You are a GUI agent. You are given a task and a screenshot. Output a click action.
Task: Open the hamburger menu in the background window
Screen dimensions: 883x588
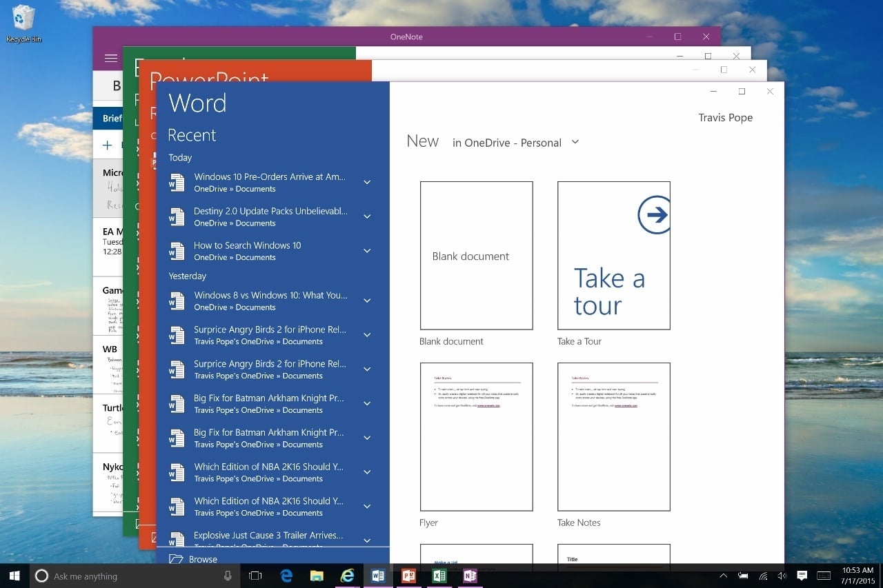110,58
